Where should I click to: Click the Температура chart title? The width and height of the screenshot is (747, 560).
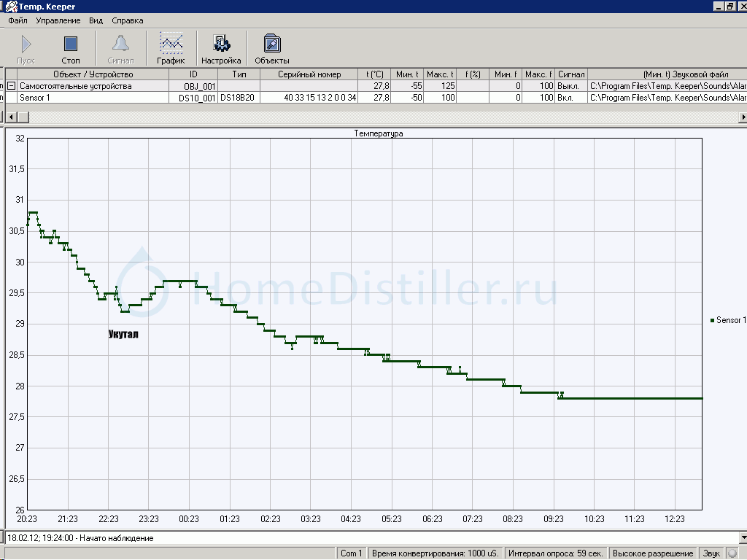[379, 133]
